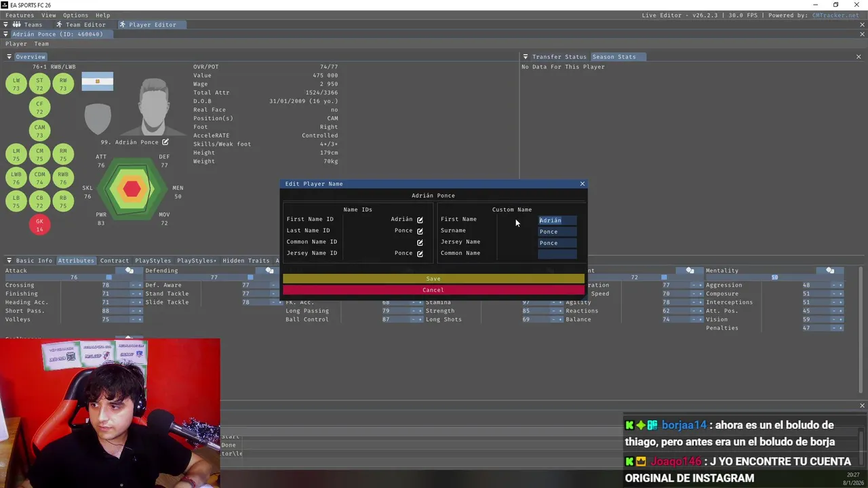Image resolution: width=868 pixels, height=488 pixels.
Task: Collapse the Transfer Status panel triangle
Action: click(x=525, y=57)
